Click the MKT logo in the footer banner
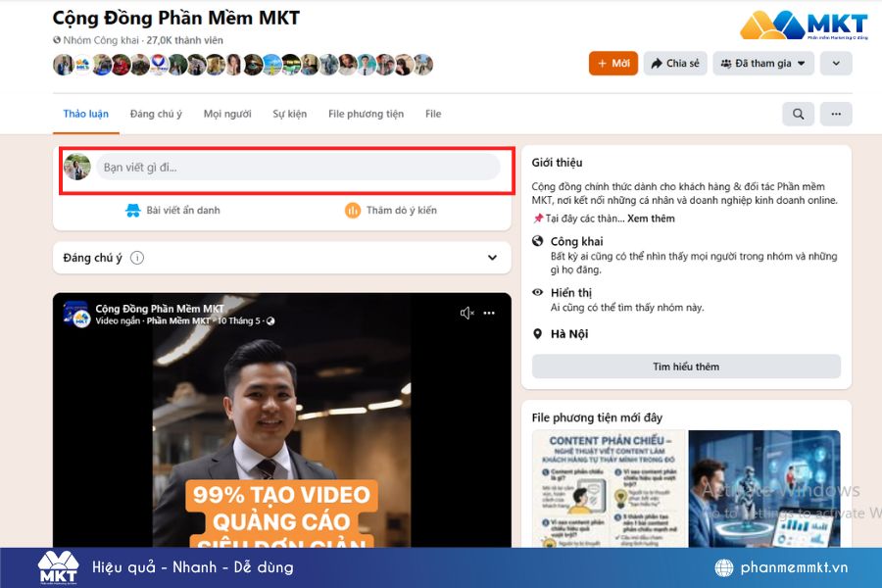The height and width of the screenshot is (588, 882). pos(58,567)
